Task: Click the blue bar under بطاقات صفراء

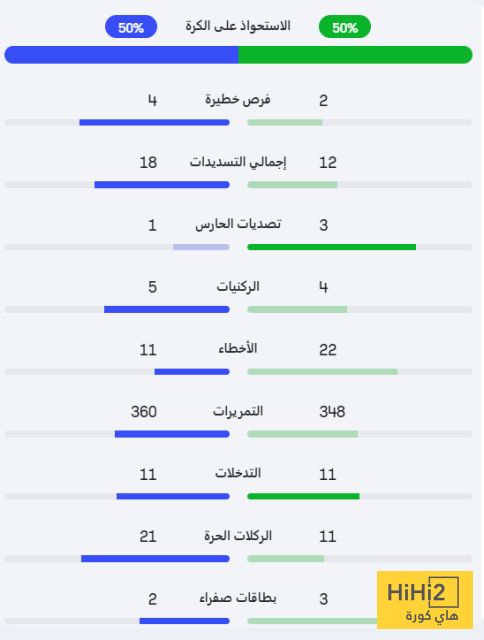Action: (x=184, y=621)
